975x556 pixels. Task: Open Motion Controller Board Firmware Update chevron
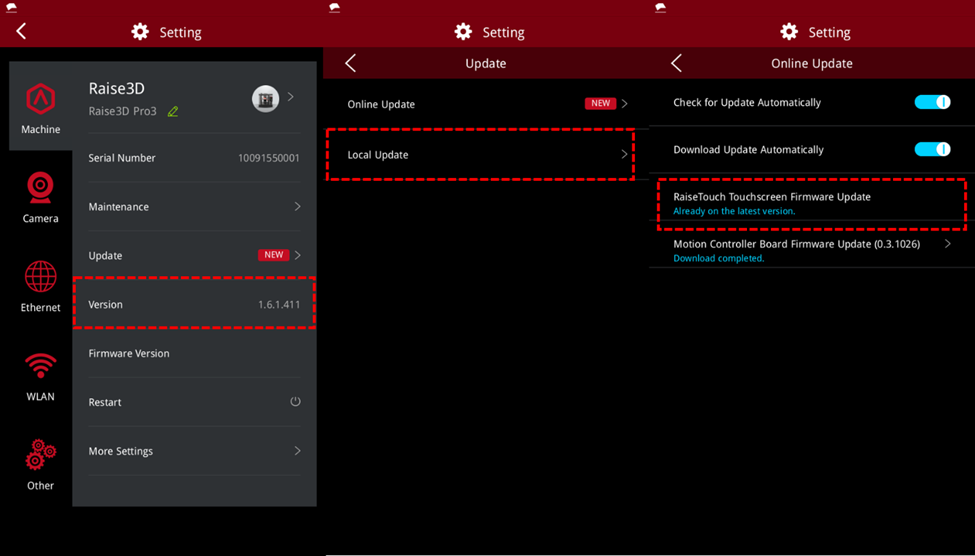point(947,244)
